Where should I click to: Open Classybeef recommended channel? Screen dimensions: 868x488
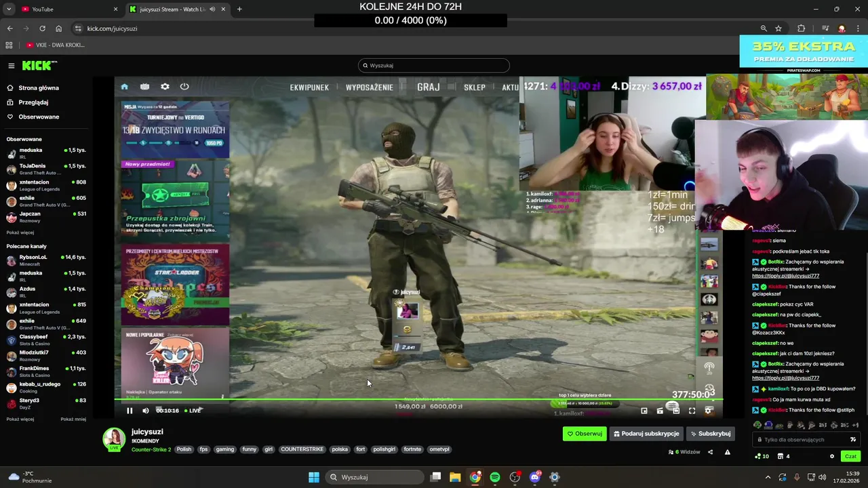click(46, 340)
